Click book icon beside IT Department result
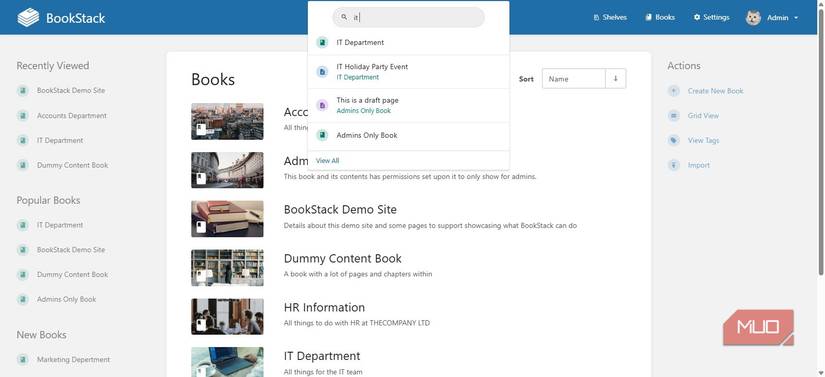 (x=322, y=43)
